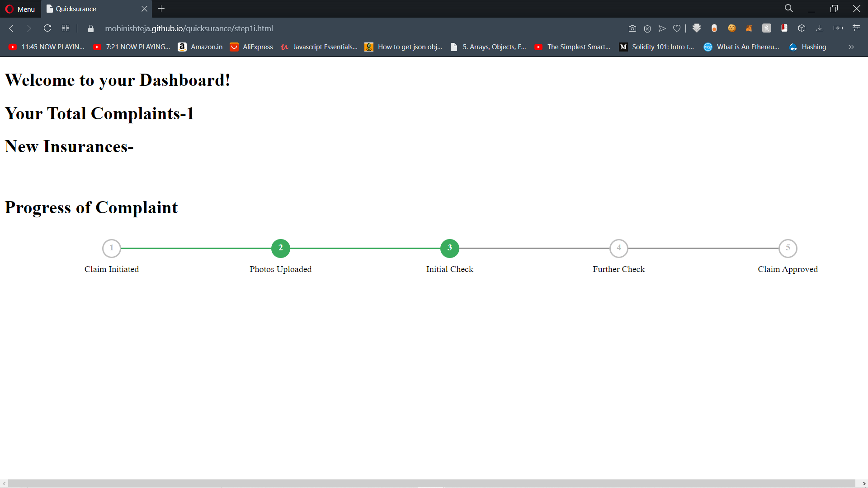Viewport: 868px width, 488px height.
Task: Click the battery saver icon
Action: [x=838, y=28]
